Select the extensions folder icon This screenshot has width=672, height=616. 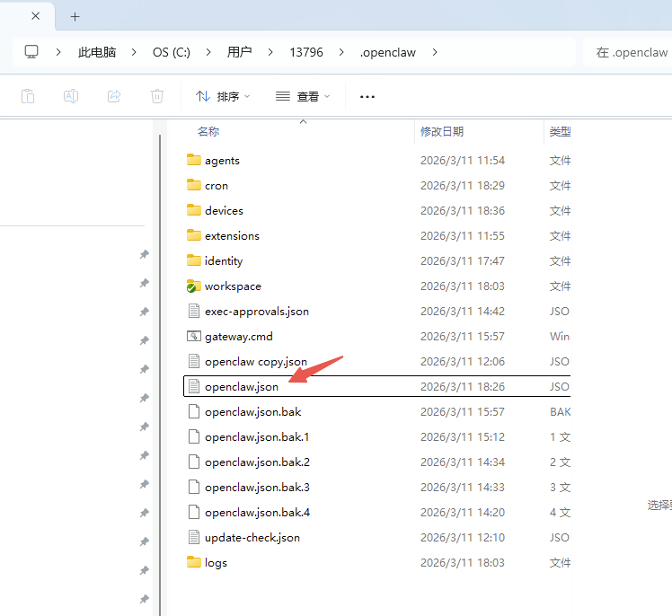click(x=194, y=235)
